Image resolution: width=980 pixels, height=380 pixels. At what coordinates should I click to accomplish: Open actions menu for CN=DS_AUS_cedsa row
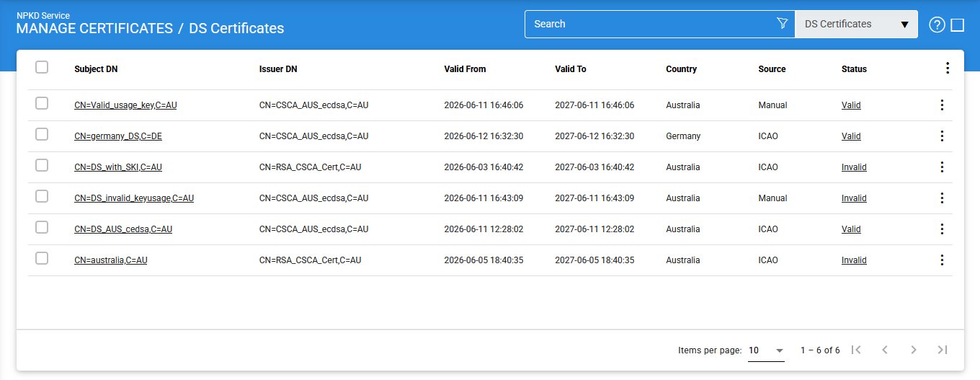click(x=942, y=229)
